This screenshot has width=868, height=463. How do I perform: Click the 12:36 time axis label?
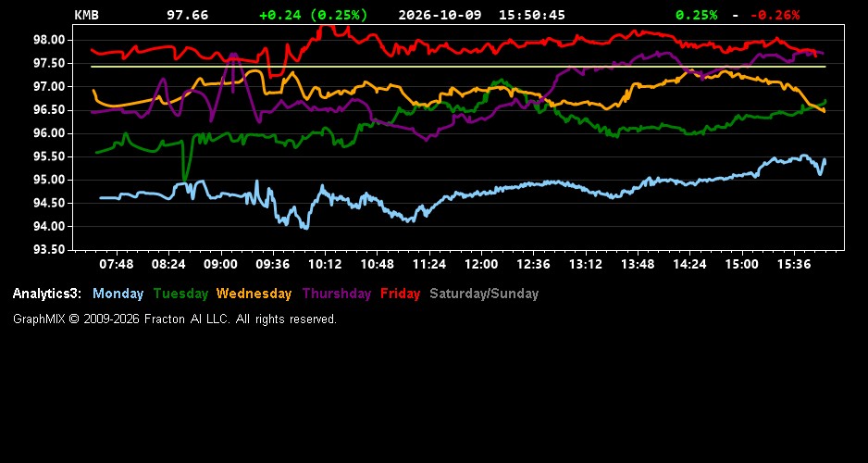[x=533, y=264]
